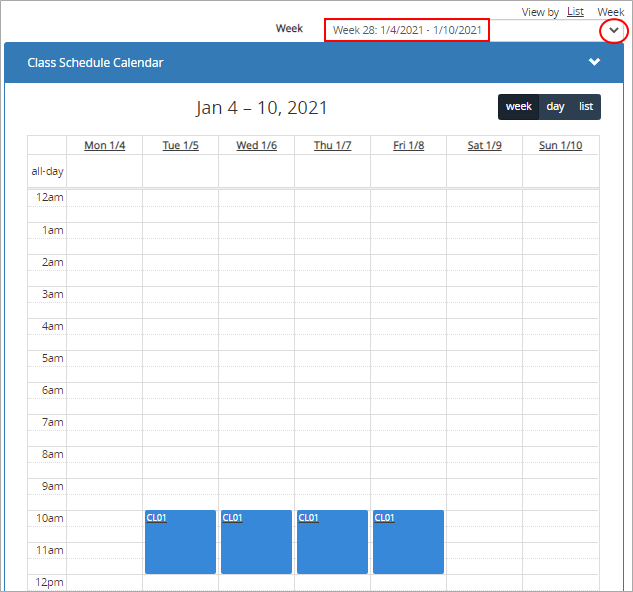Image resolution: width=633 pixels, height=592 pixels.
Task: Open Sat 1/9 day header
Action: (484, 146)
